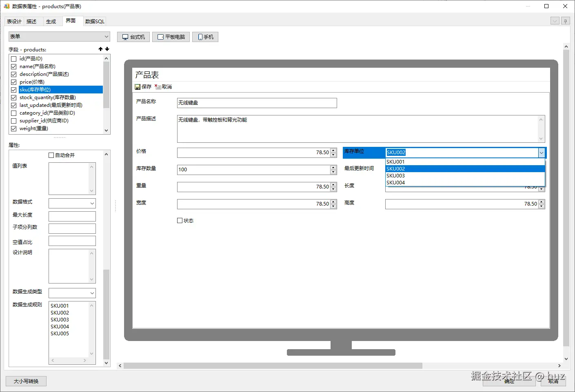Toggle the 状态 checkbox in the form

click(180, 220)
